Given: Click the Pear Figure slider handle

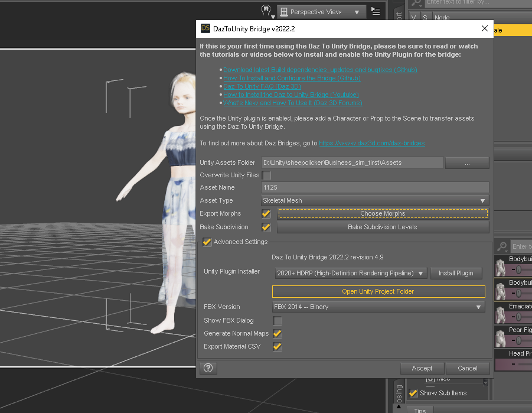Looking at the screenshot, I should [x=518, y=340].
